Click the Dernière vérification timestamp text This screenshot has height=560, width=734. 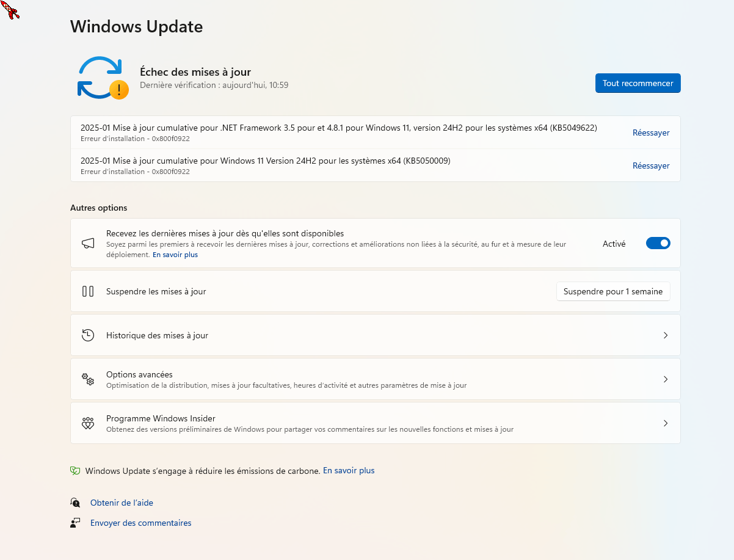214,85
